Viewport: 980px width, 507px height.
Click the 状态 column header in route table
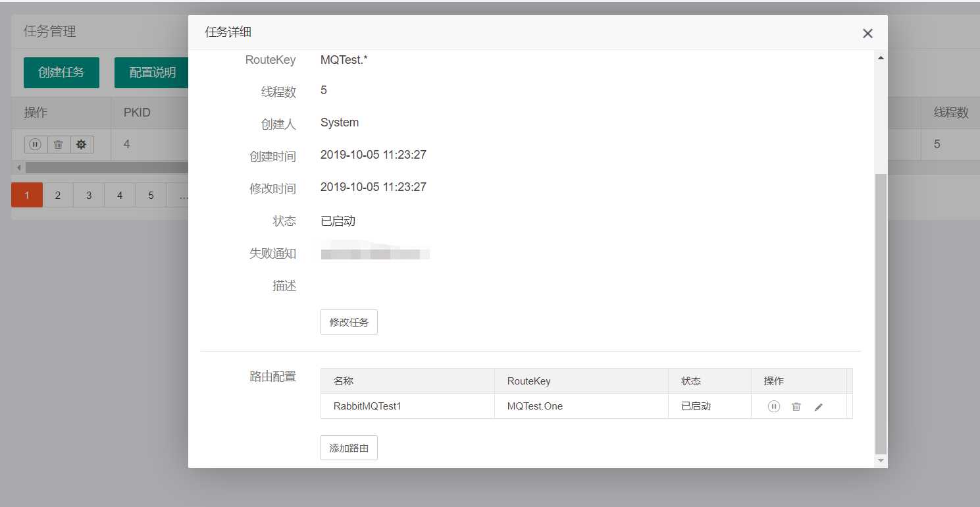coord(709,381)
